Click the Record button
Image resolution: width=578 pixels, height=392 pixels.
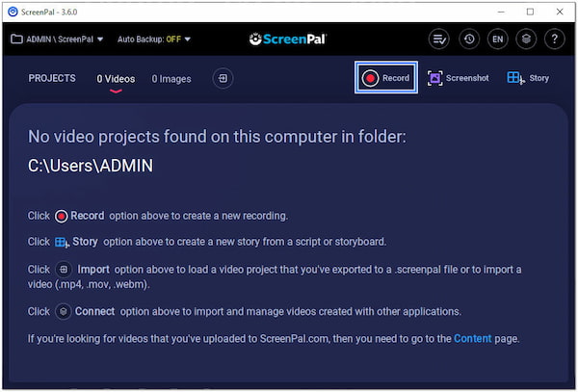coord(385,78)
